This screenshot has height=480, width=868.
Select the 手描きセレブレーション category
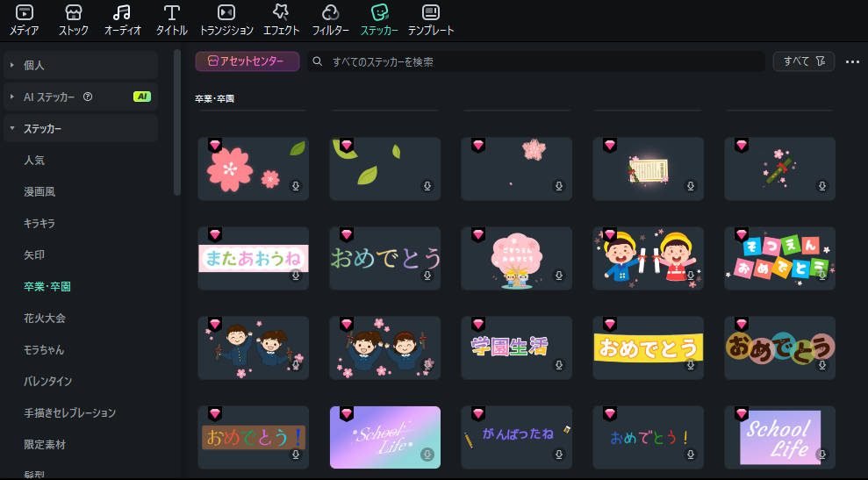coord(69,413)
